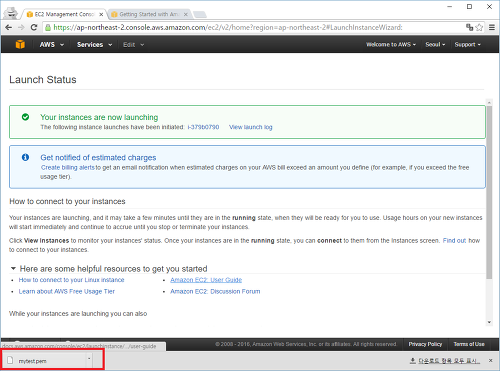Open the Services dropdown menu
500x371 pixels.
pos(94,44)
